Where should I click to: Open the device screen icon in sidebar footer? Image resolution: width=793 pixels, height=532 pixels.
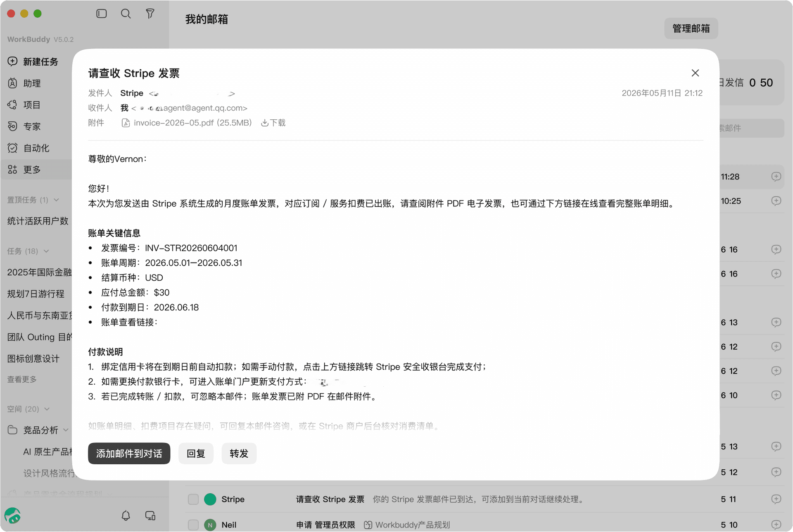click(150, 515)
